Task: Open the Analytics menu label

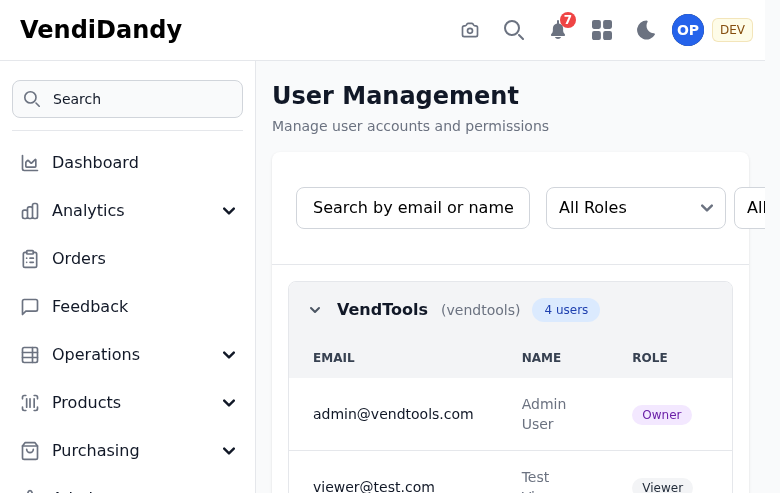Action: point(89,211)
